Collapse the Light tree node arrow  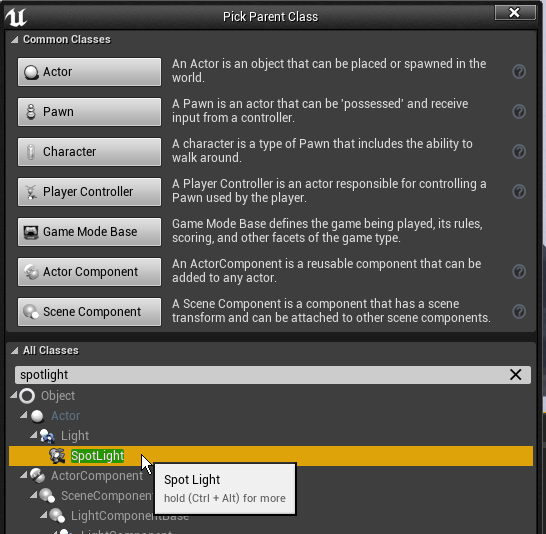[33, 435]
